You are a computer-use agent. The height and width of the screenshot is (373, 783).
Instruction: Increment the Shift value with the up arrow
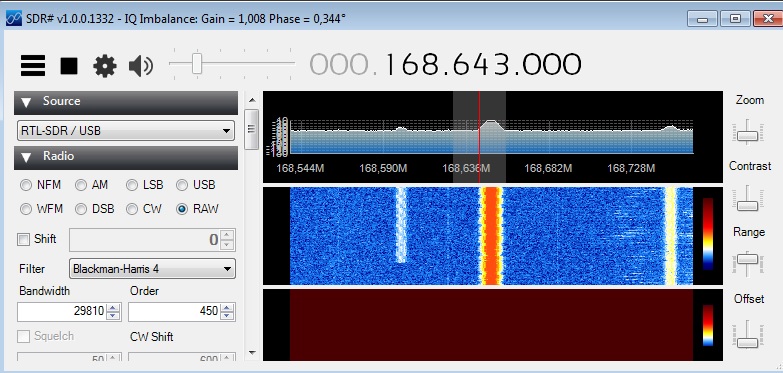point(227,235)
